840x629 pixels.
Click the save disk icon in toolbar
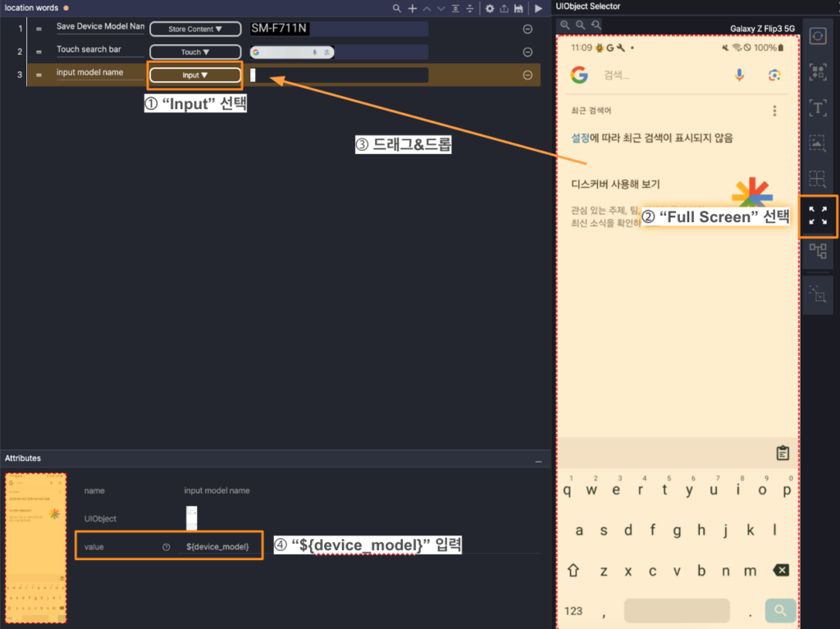(x=518, y=8)
